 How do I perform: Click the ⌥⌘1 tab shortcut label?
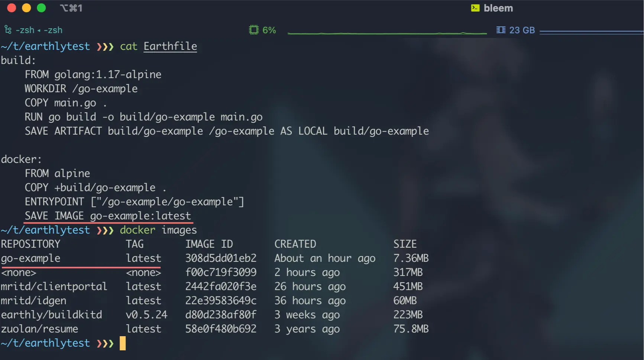pos(71,8)
